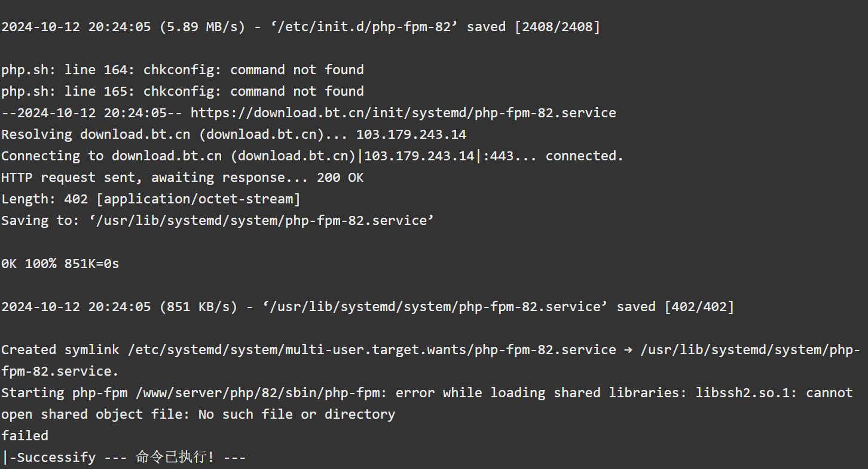Click the '/etc/init.d/php-fpm-82' saved path
868x469 pixels.
coord(360,26)
